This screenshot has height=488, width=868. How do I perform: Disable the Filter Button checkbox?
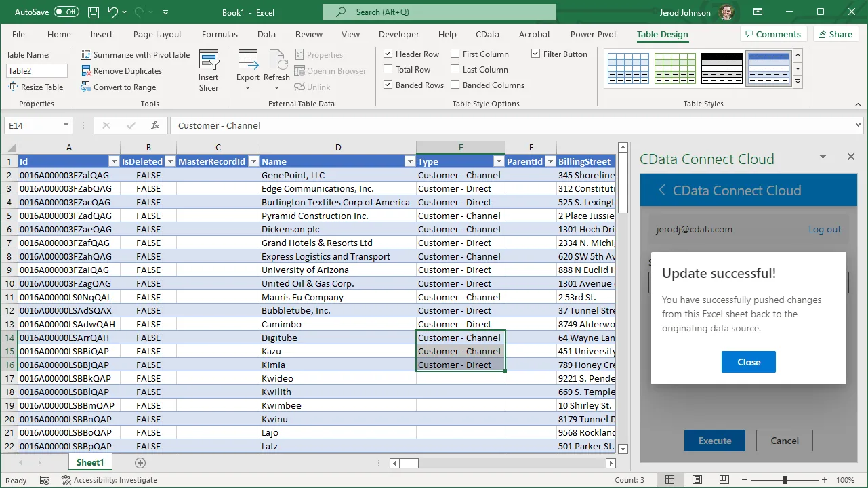[536, 54]
